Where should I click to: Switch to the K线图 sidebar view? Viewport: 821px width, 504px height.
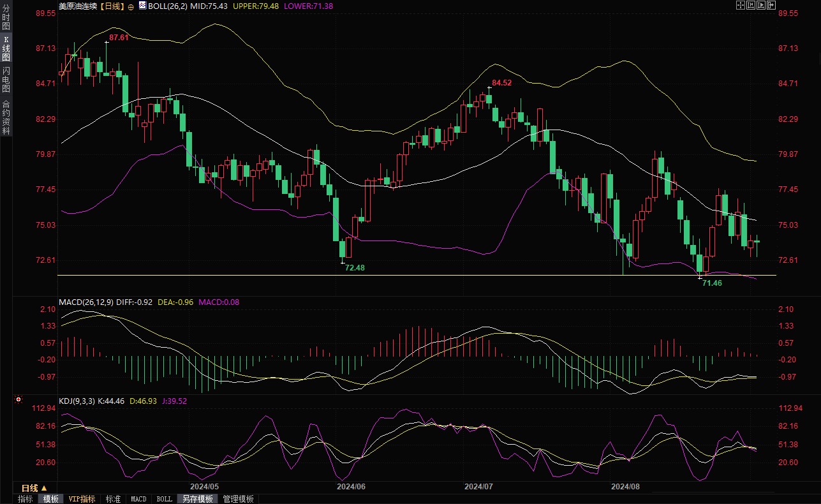coord(6,48)
